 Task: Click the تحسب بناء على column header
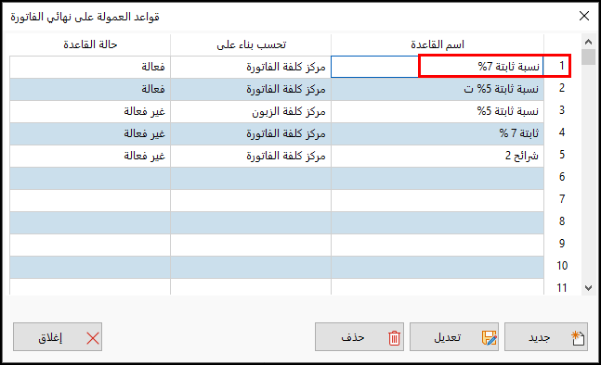click(251, 45)
